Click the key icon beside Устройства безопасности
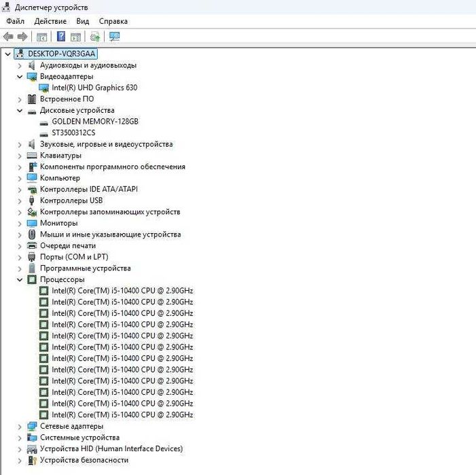476x475 pixels. [x=32, y=460]
